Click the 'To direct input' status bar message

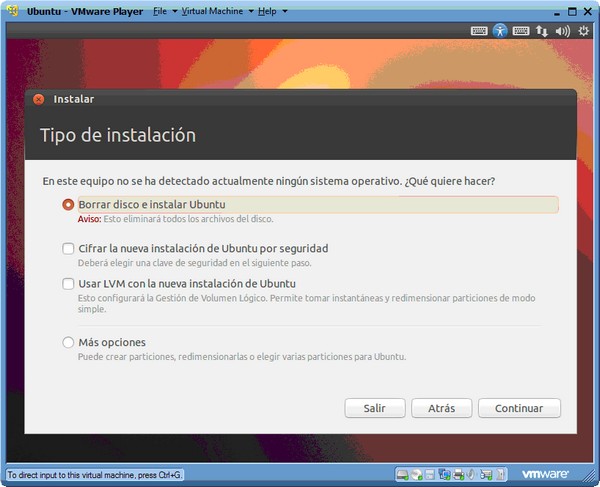coord(95,475)
